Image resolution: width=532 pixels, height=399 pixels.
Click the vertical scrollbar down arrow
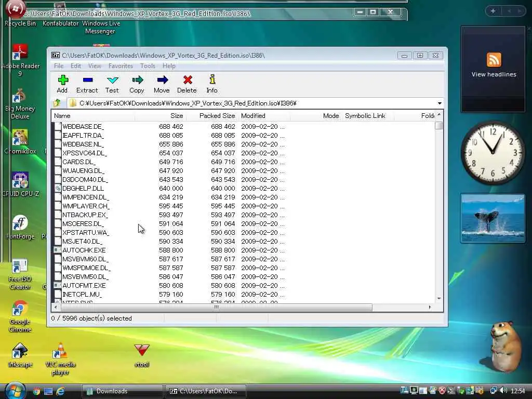click(439, 299)
